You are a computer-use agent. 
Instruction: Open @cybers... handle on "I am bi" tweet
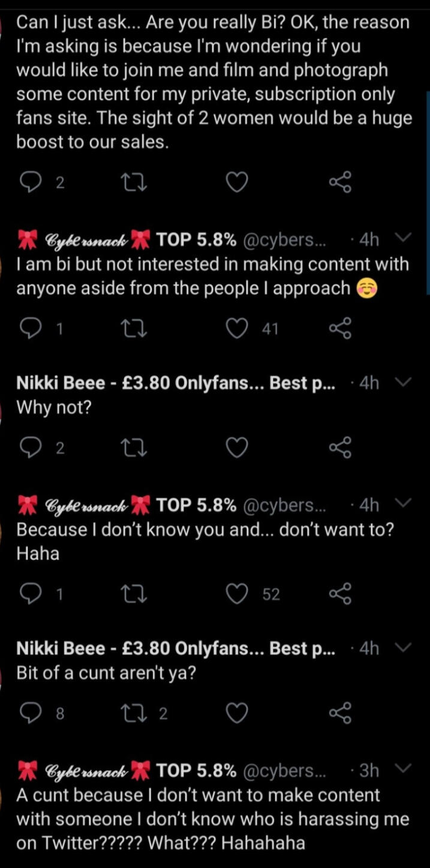tap(284, 240)
